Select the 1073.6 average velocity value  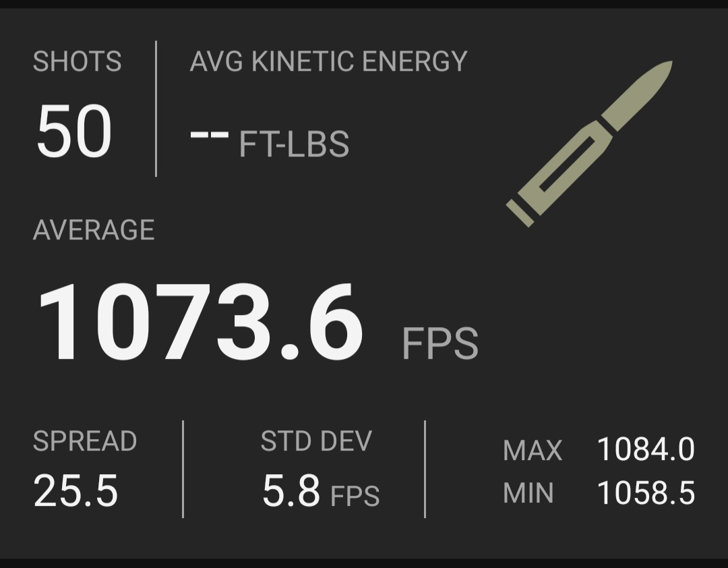click(200, 321)
